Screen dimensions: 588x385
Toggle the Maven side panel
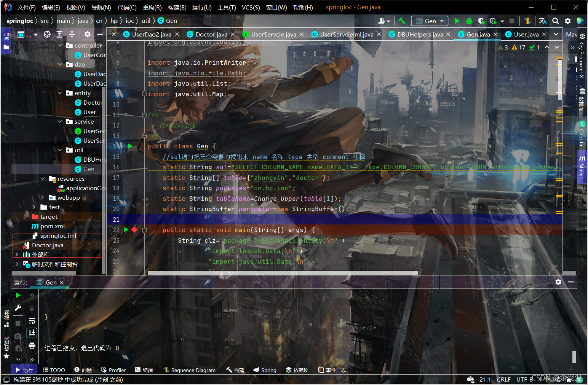582,167
